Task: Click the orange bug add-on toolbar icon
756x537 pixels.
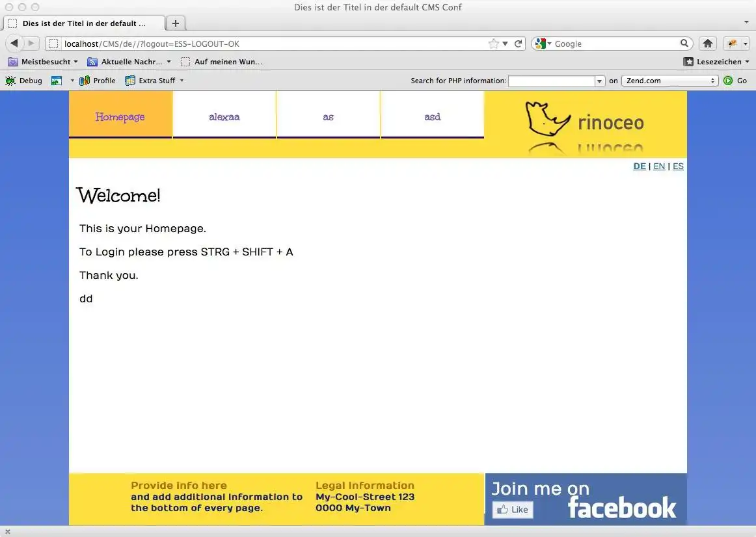Action: (732, 44)
